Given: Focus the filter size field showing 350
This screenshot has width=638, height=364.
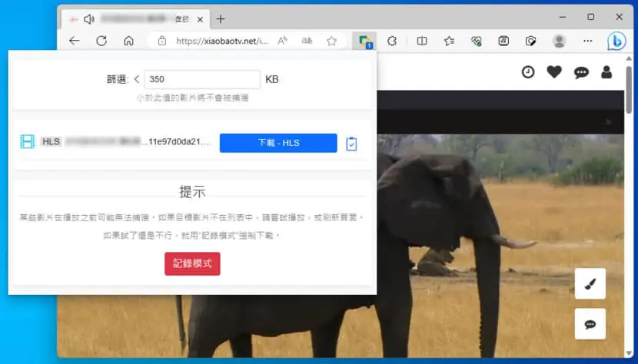Looking at the screenshot, I should pyautogui.click(x=202, y=79).
